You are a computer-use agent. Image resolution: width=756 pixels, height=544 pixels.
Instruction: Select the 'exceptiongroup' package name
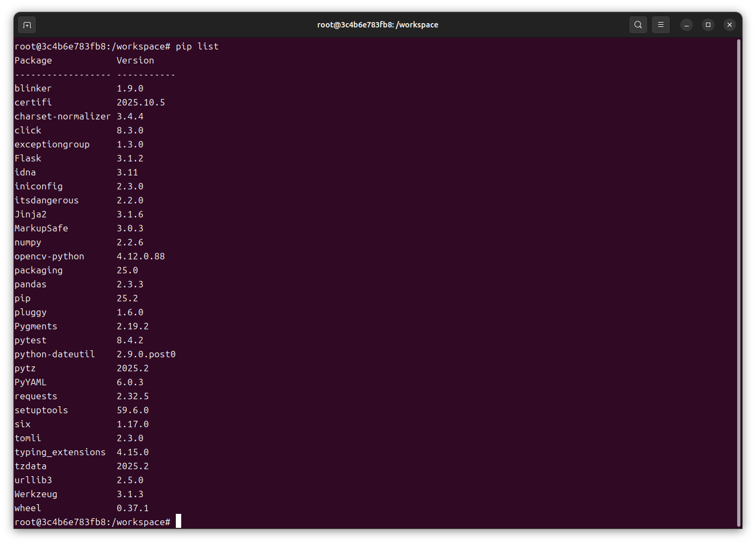click(x=52, y=145)
